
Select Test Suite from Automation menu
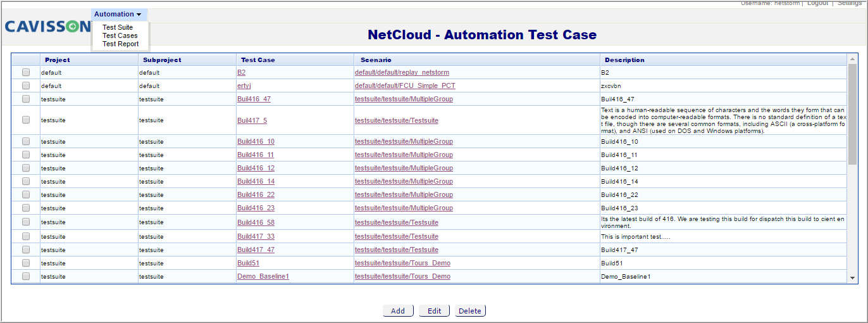118,27
